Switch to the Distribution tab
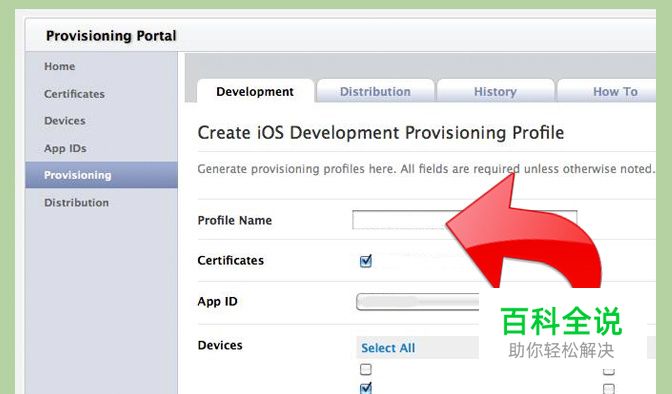This screenshot has height=394, width=672. [x=375, y=91]
